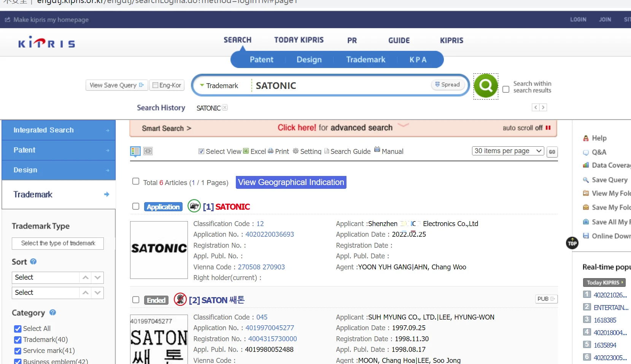Viewport: 631px width, 364px height.
Task: Click Save Query in right sidebar
Action: pos(605,180)
